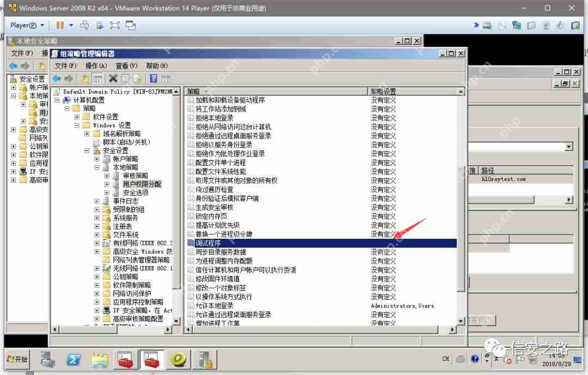This screenshot has width=588, height=375.
Task: Click the policy list vertical scrollbar
Action: [x=461, y=229]
